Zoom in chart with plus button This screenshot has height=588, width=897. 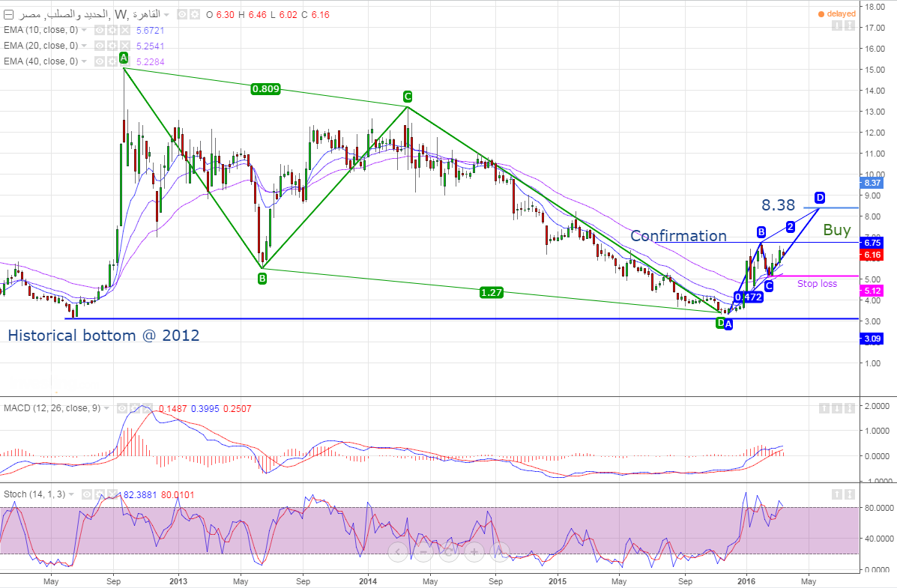[x=474, y=553]
